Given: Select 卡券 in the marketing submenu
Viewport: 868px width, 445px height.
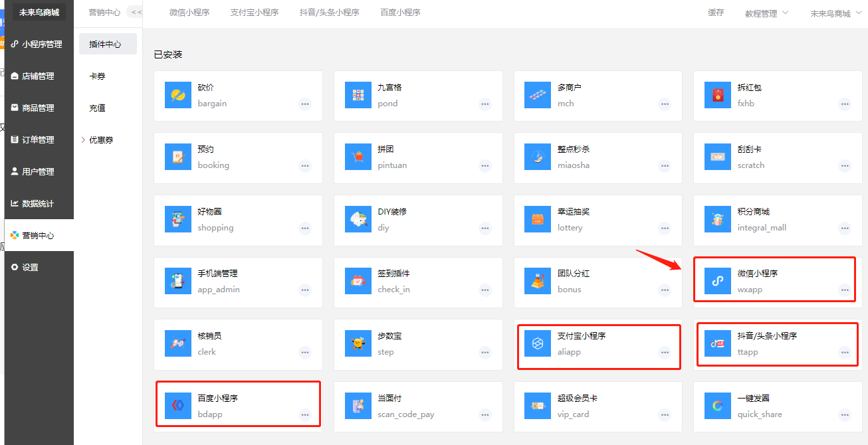Looking at the screenshot, I should pyautogui.click(x=97, y=76).
